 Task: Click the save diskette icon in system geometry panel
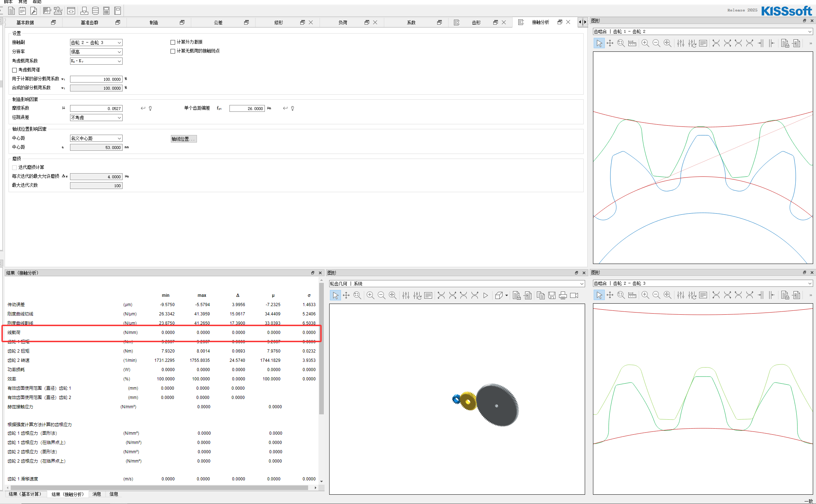tap(552, 295)
